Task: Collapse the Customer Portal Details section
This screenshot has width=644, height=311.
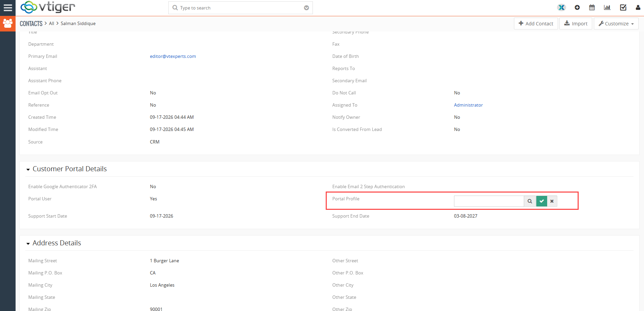Action: (28, 169)
